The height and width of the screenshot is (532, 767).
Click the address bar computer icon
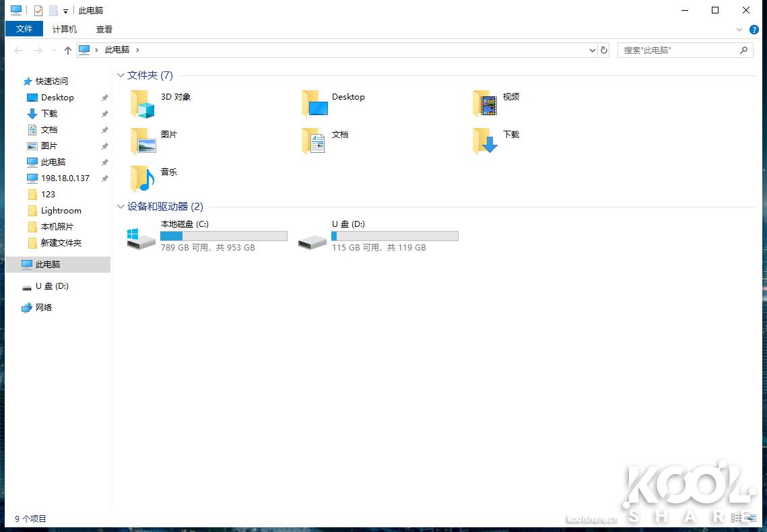[85, 50]
